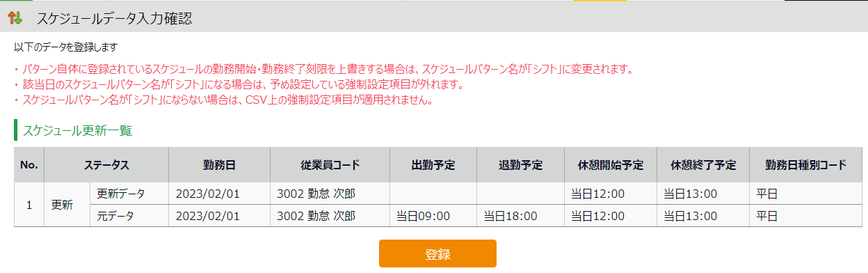
Task: Click the 従業員コード column header
Action: pyautogui.click(x=330, y=165)
